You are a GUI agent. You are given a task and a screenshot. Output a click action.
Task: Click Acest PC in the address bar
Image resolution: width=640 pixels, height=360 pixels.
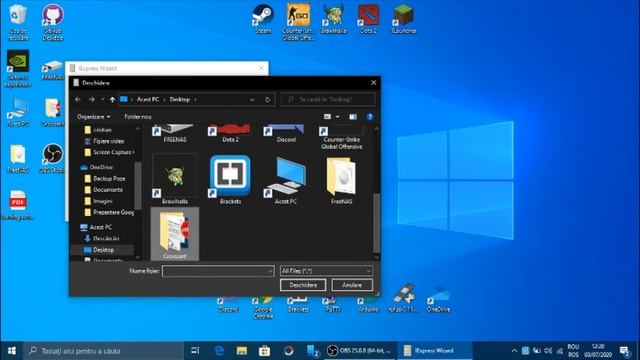tap(148, 100)
